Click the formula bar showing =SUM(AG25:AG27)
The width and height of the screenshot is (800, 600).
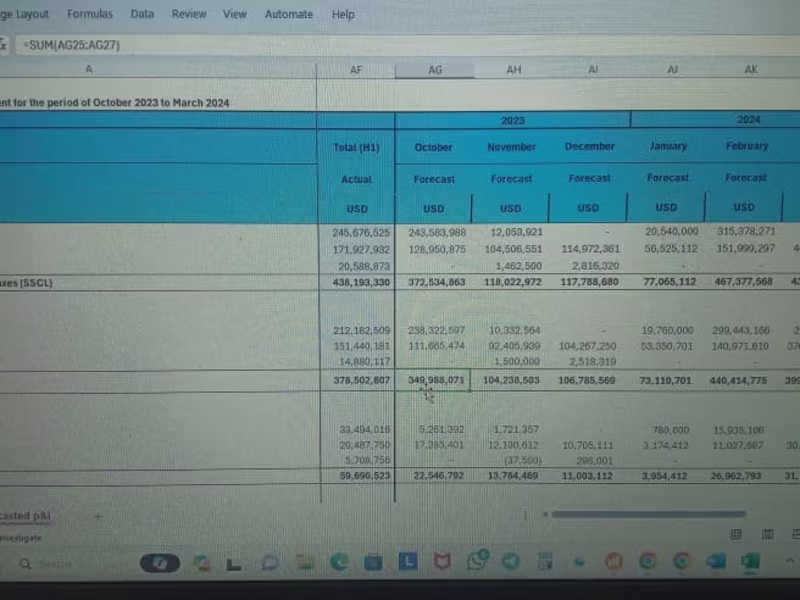[407, 45]
